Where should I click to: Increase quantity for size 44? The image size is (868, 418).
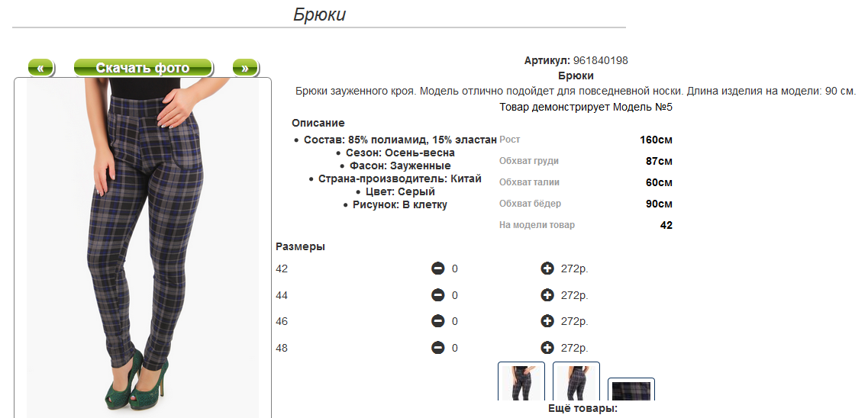coord(547,295)
